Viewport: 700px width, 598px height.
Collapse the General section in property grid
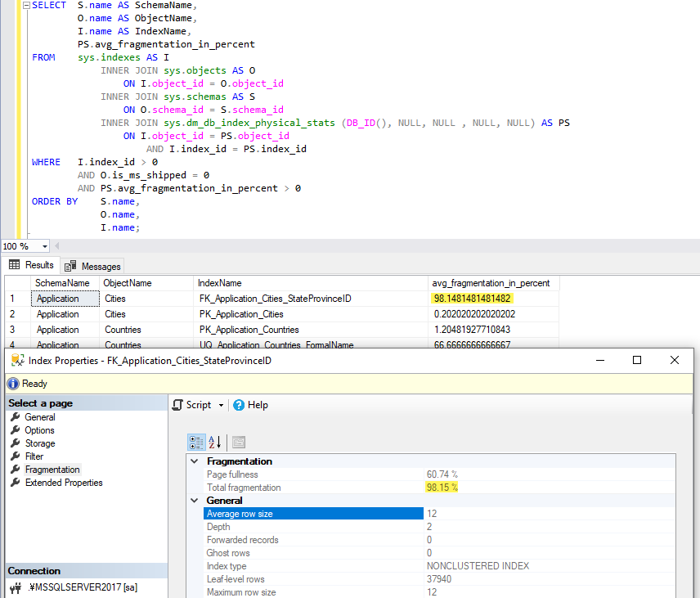point(195,501)
